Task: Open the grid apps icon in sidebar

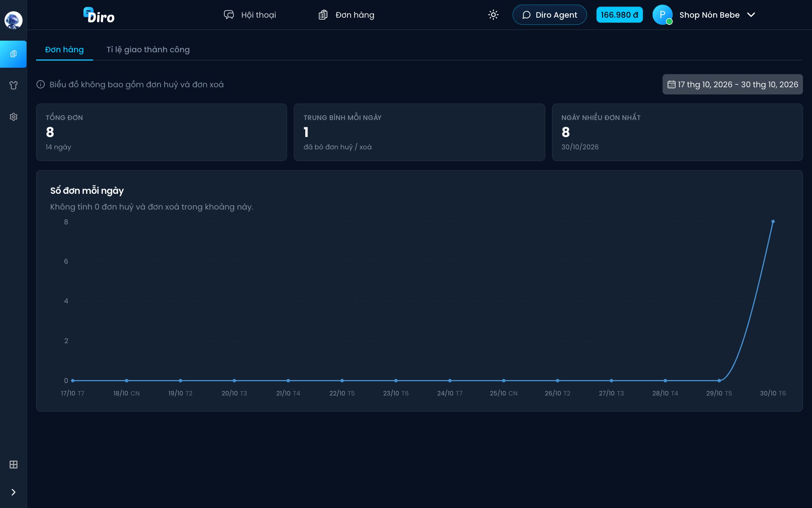Action: 14,465
